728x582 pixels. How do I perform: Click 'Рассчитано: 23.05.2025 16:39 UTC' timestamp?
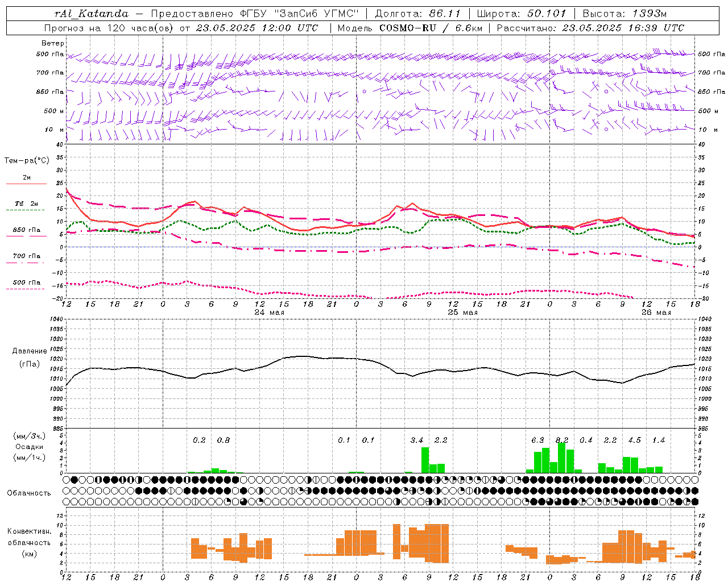590,28
